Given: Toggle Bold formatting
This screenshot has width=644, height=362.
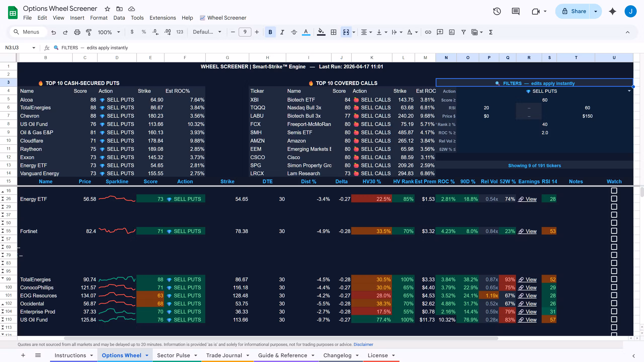Looking at the screenshot, I should pos(270,32).
